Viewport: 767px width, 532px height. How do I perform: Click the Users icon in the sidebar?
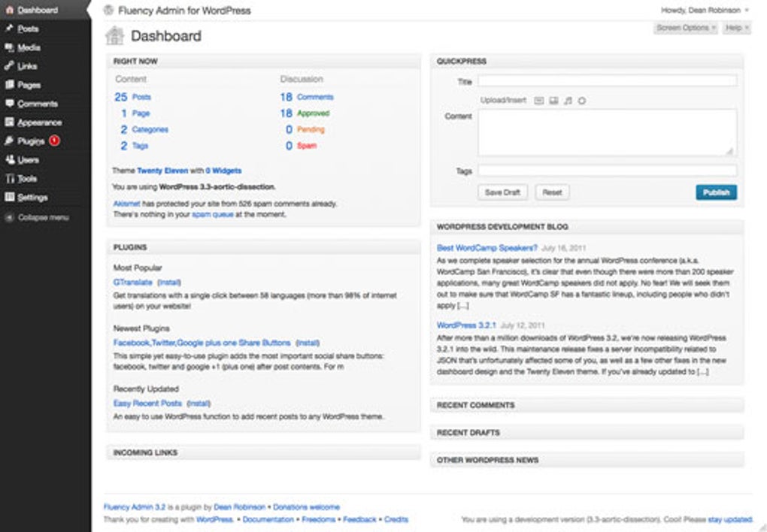click(x=8, y=160)
